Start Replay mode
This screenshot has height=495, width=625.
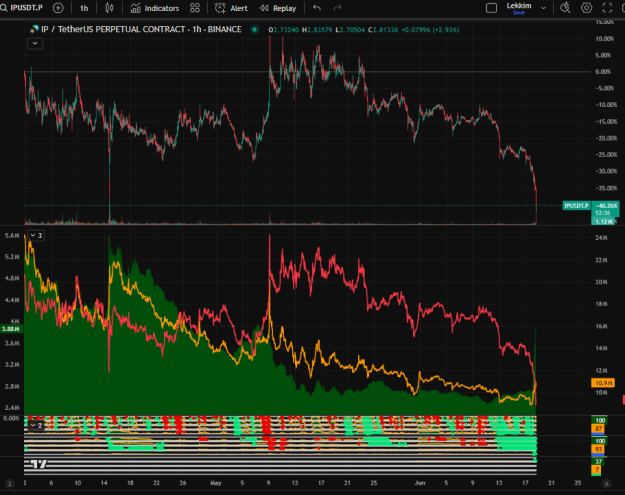pos(278,8)
